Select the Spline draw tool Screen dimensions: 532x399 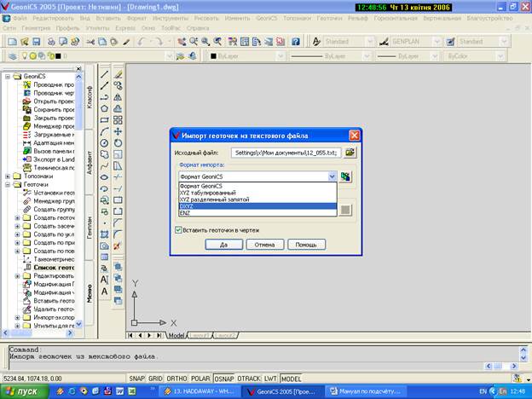[x=105, y=166]
